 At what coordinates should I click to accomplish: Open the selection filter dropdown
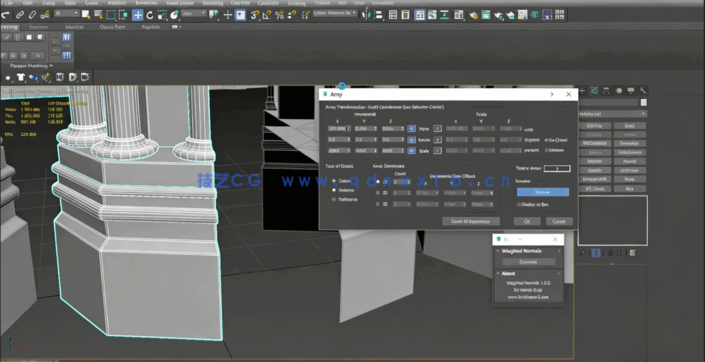(67, 14)
